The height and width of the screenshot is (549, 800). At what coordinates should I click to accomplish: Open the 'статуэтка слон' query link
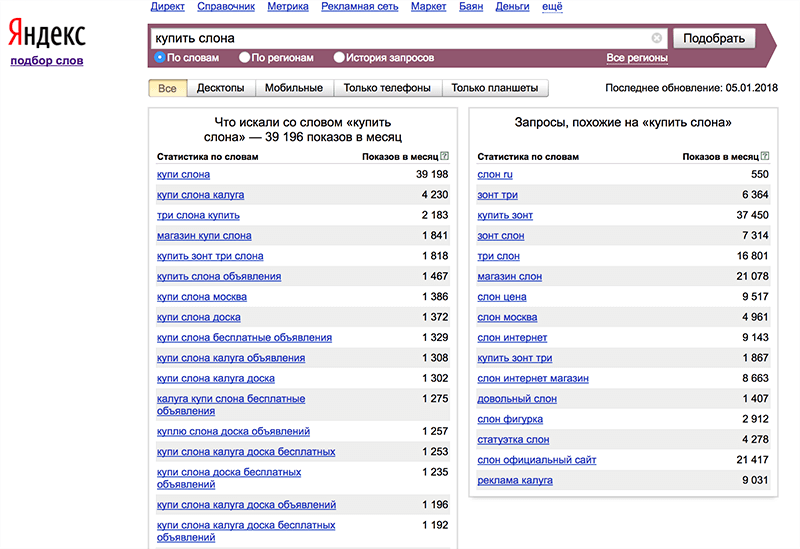click(513, 440)
